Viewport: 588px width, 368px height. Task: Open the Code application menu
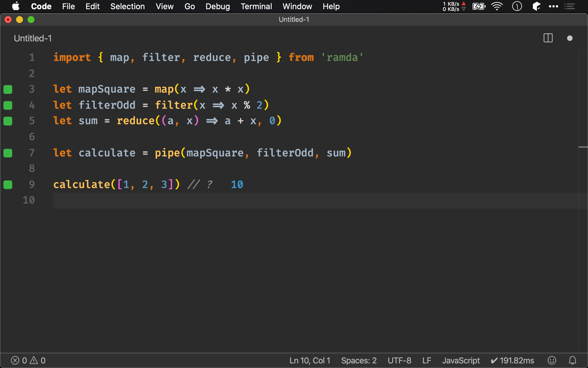pyautogui.click(x=41, y=6)
